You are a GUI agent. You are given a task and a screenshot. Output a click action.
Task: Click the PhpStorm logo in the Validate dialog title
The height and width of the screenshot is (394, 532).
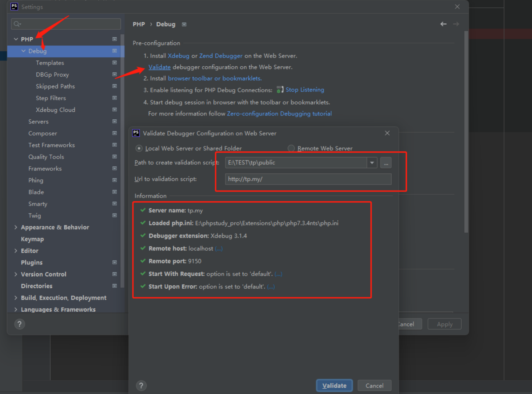[x=136, y=133]
